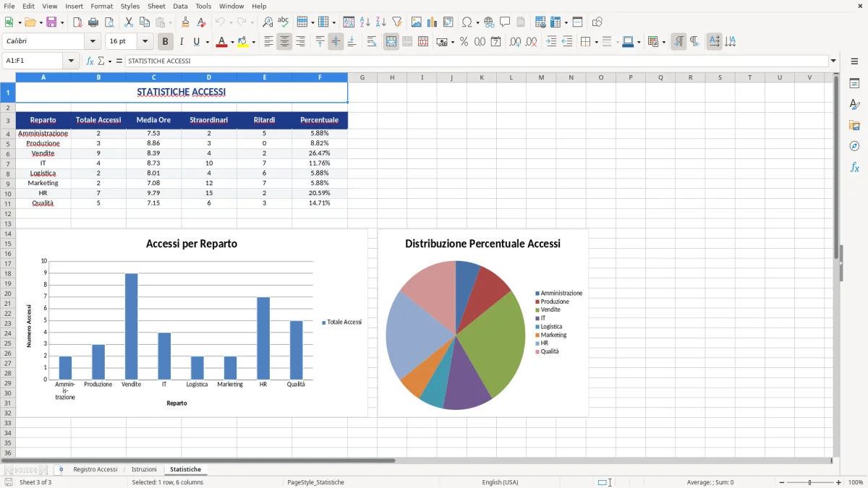Insert a comment
This screenshot has width=868, height=488.
505,22
